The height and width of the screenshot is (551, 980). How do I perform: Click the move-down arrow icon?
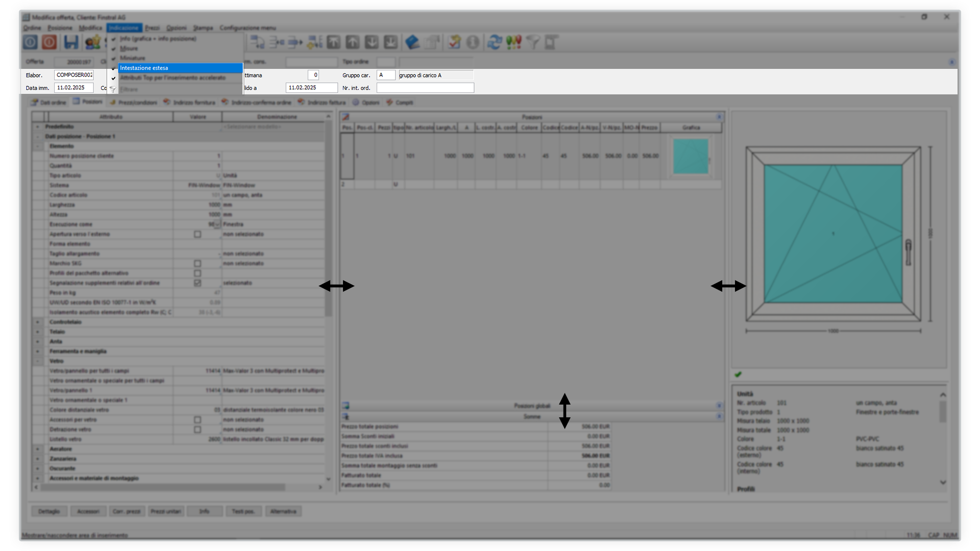click(x=372, y=42)
